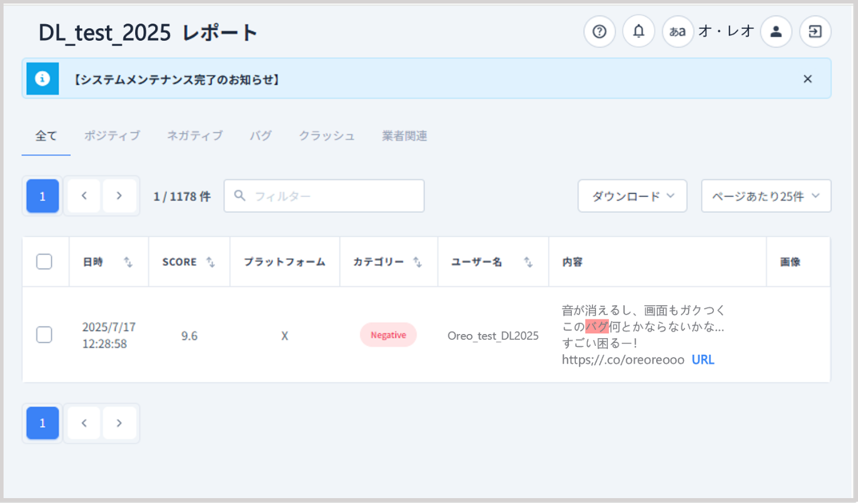Open the URL link in content
858x504 pixels.
(703, 359)
